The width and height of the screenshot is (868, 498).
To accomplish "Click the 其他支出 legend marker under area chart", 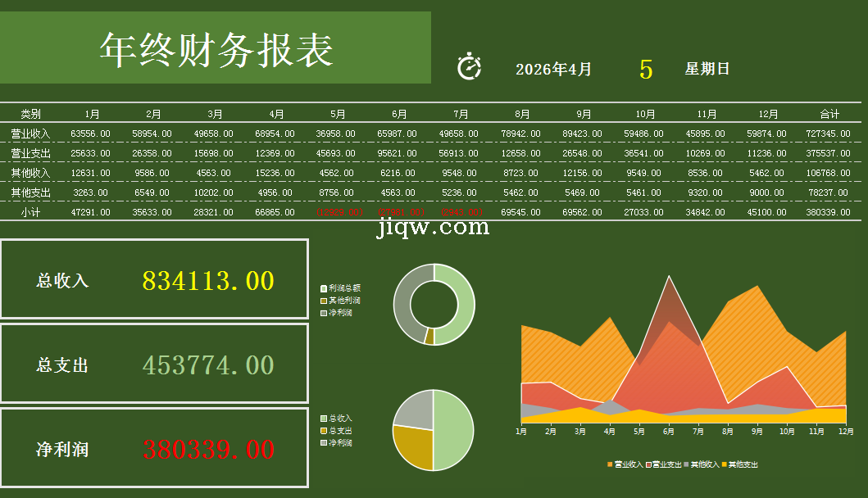I will click(725, 464).
